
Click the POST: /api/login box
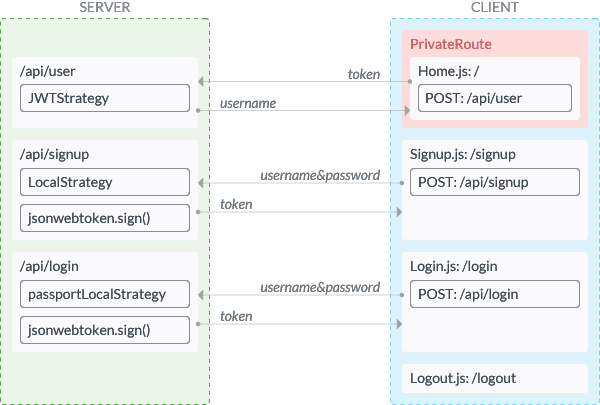click(x=495, y=294)
